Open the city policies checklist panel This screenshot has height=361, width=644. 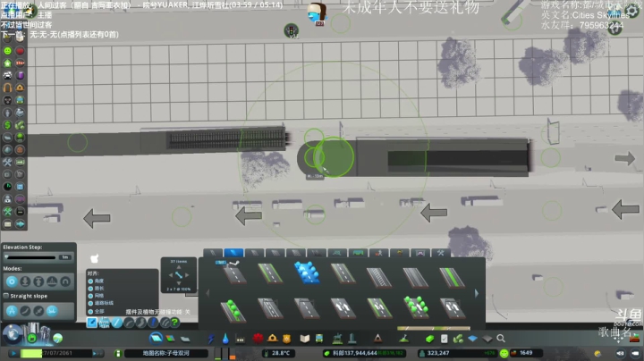tap(444, 339)
